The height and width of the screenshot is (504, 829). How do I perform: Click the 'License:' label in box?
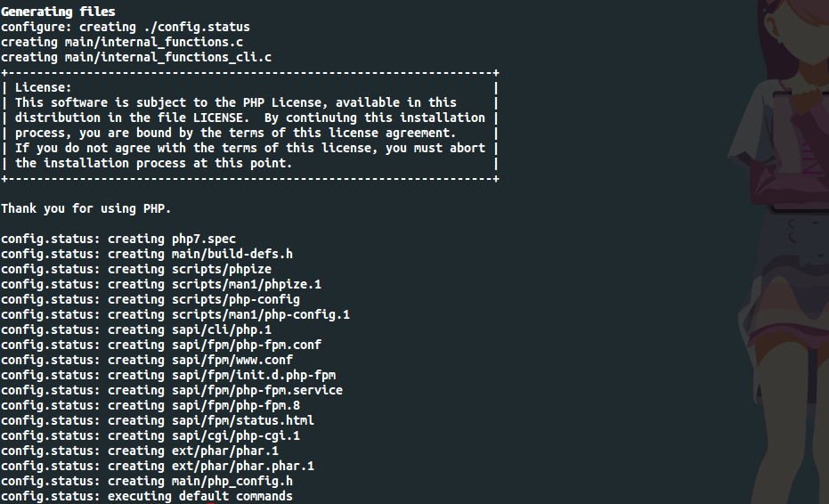[43, 87]
